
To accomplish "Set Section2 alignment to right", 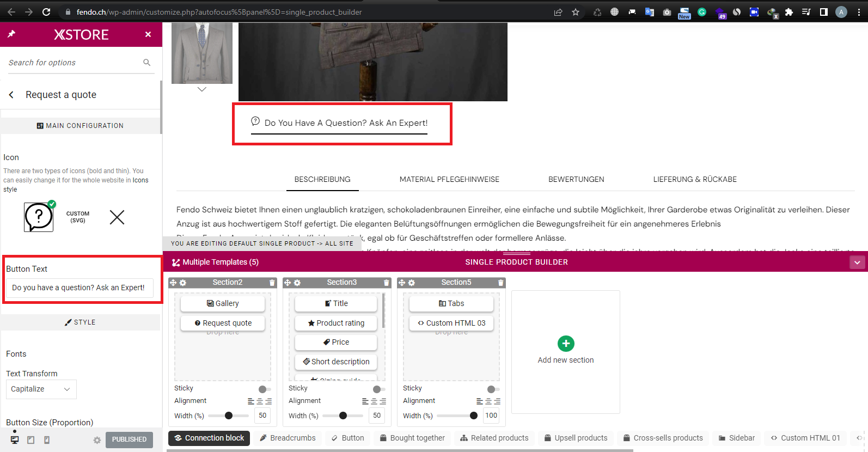I will coord(268,401).
